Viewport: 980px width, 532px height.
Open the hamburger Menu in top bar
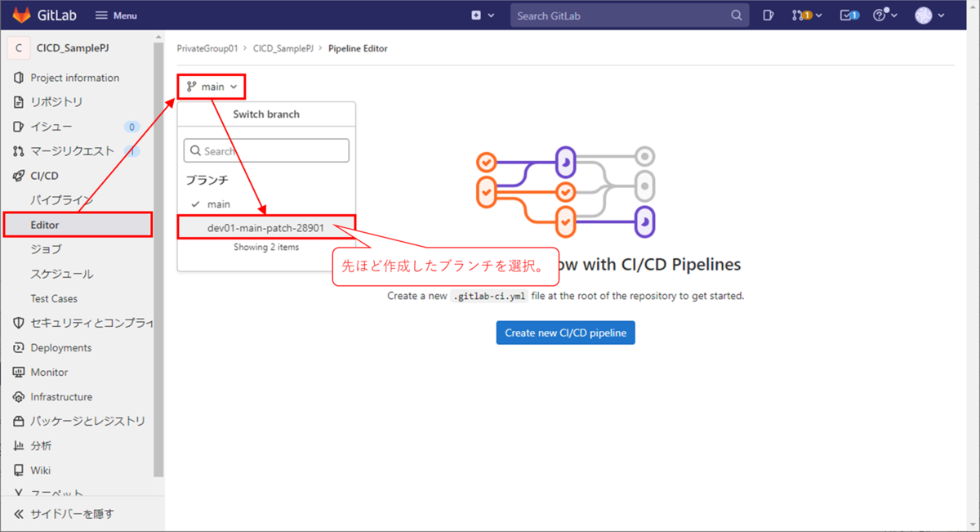tap(116, 16)
